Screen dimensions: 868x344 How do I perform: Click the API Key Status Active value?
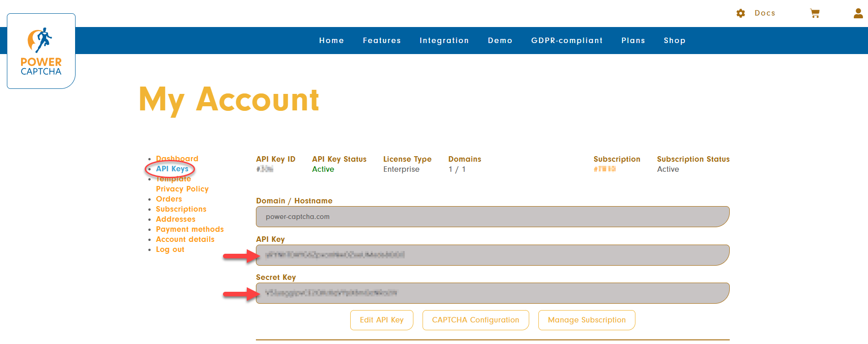coord(323,169)
